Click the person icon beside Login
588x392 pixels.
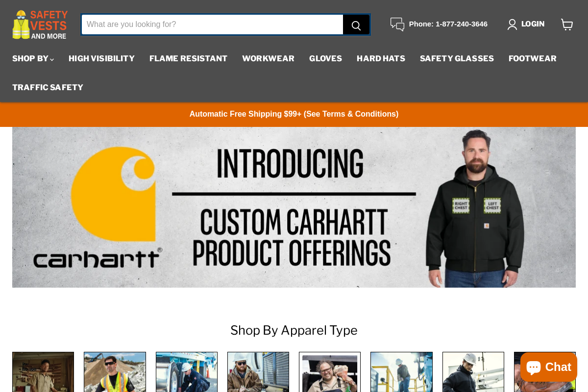click(x=512, y=24)
